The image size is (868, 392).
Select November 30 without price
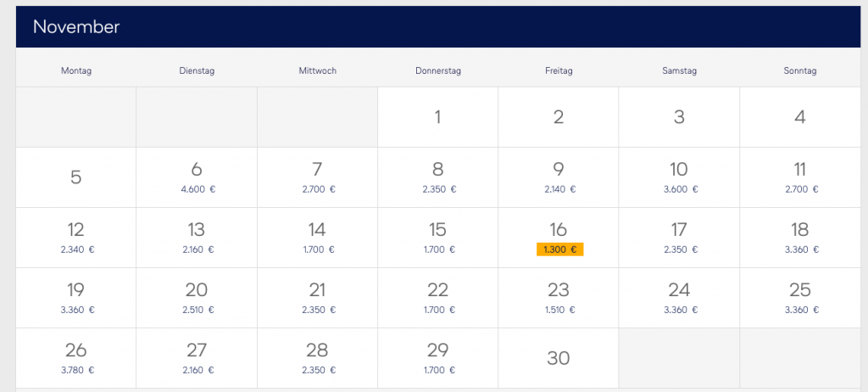pyautogui.click(x=559, y=358)
